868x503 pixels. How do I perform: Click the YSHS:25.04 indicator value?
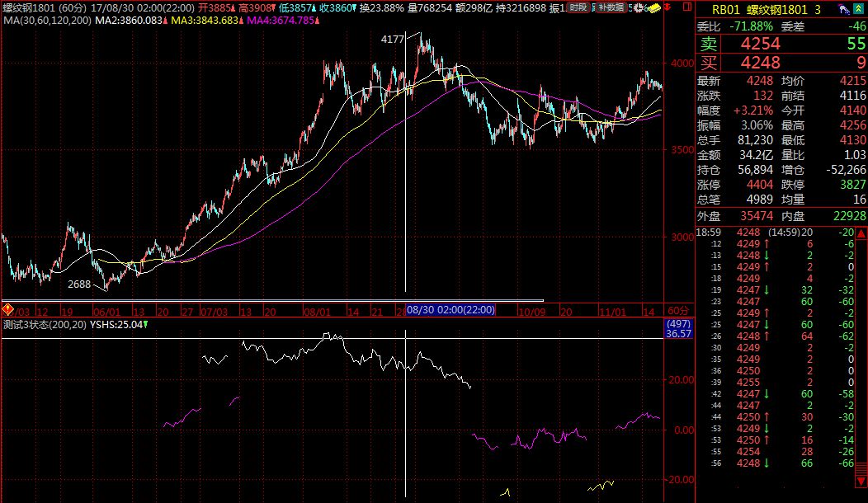click(x=117, y=325)
